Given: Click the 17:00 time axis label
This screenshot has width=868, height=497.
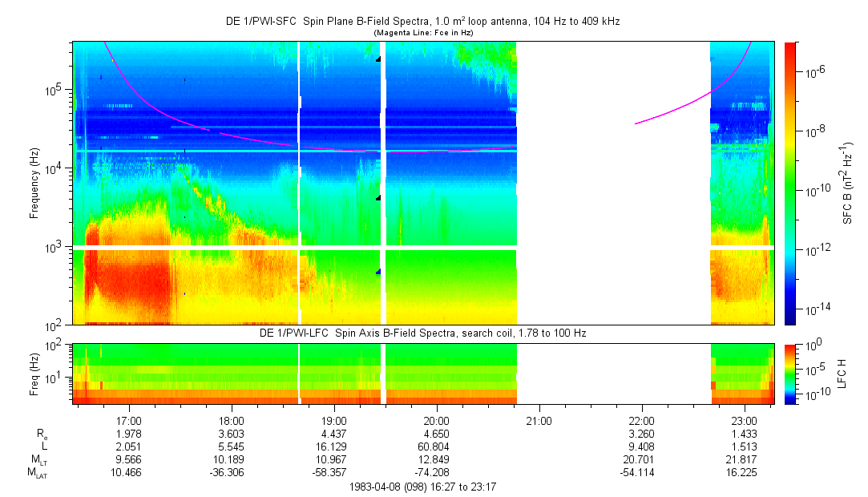Looking at the screenshot, I should (x=129, y=420).
